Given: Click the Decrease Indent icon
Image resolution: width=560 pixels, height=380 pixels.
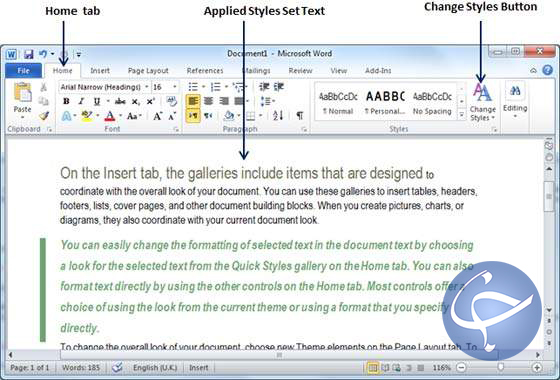Looking at the screenshot, I should [264, 87].
